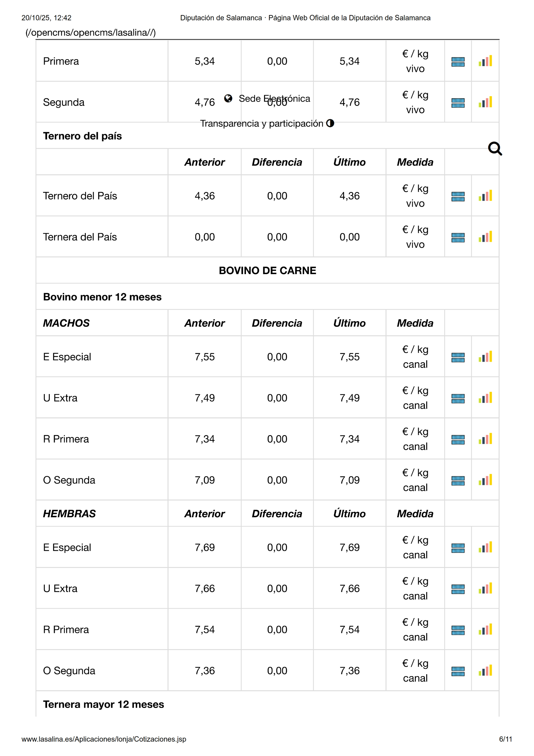The height and width of the screenshot is (756, 534).
Task: Open table icon for Hembras O Segunda
Action: 458,671
